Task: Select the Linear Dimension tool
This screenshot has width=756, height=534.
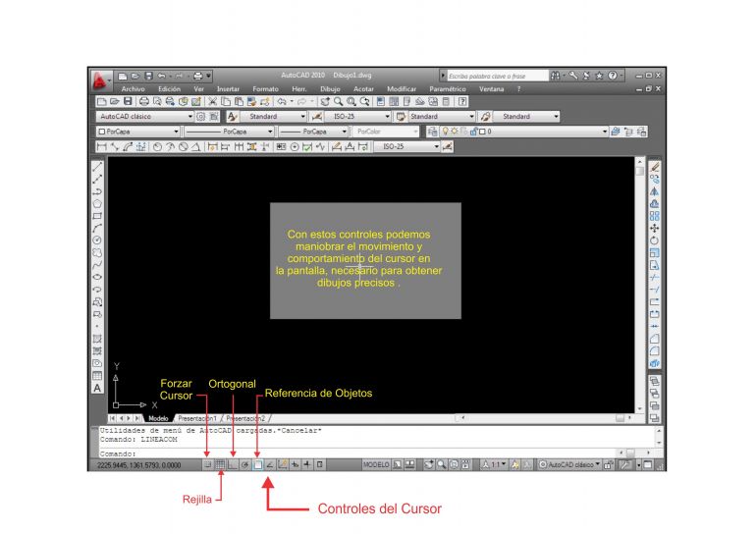Action: pos(102,147)
